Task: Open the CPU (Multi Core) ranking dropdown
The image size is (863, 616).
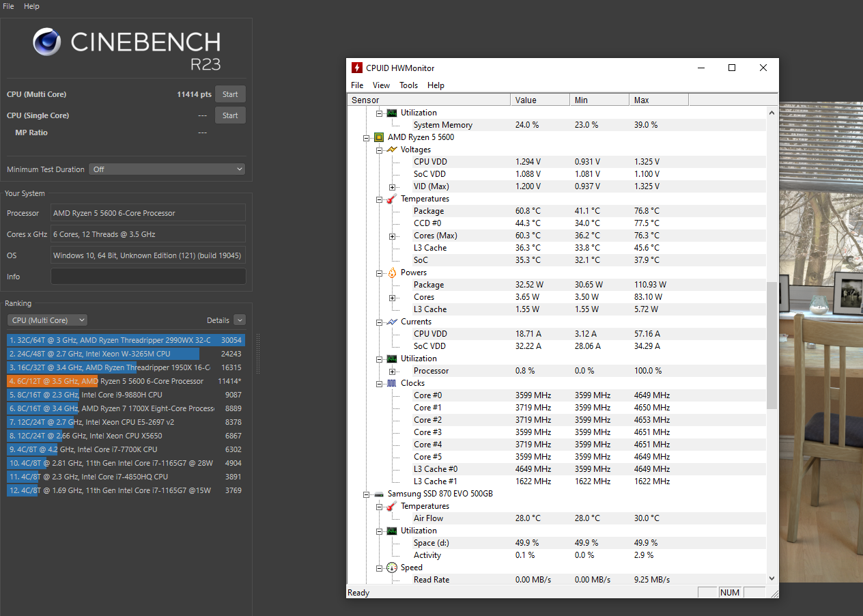Action: click(x=47, y=320)
